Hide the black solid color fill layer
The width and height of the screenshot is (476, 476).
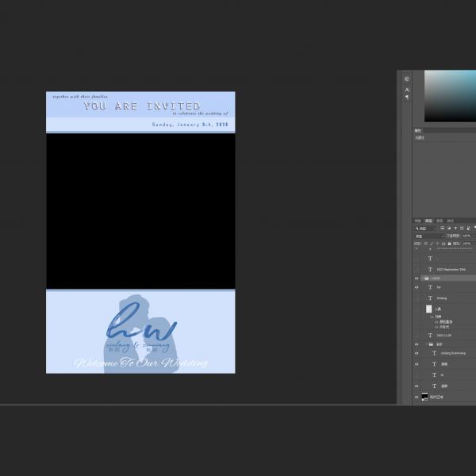pyautogui.click(x=416, y=397)
